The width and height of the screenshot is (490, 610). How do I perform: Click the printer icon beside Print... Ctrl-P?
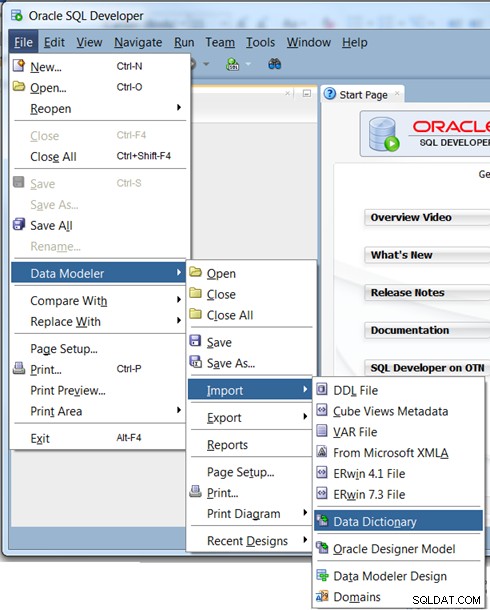(19, 368)
